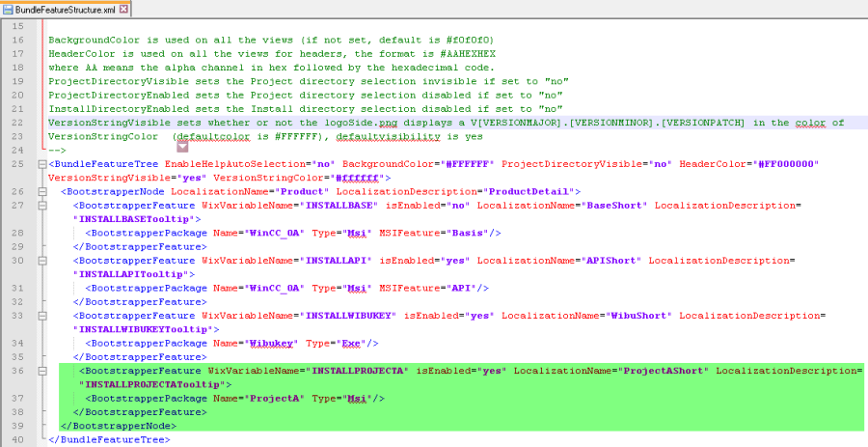Click the Type="Exe" value on line 34
Viewport: 868px width, 447px height.
(x=351, y=344)
